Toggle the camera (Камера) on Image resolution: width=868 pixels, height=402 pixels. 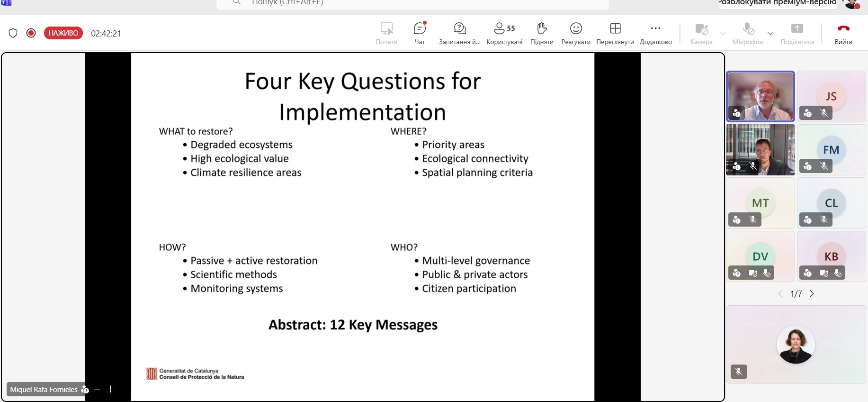(x=701, y=33)
